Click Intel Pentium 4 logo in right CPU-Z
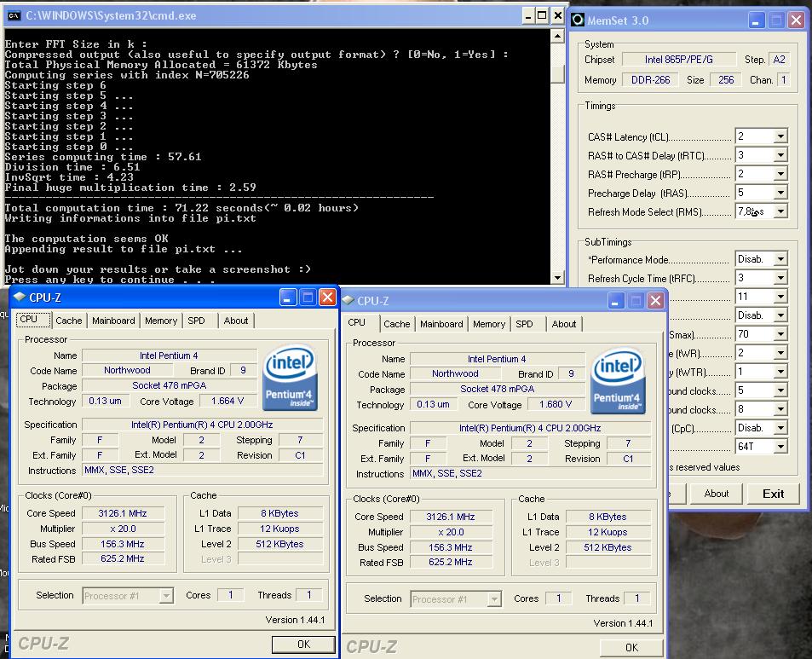812x659 pixels. tap(618, 381)
